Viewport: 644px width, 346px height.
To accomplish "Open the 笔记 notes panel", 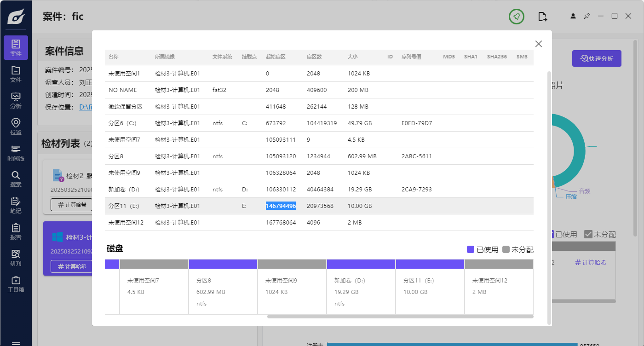I will click(x=16, y=205).
